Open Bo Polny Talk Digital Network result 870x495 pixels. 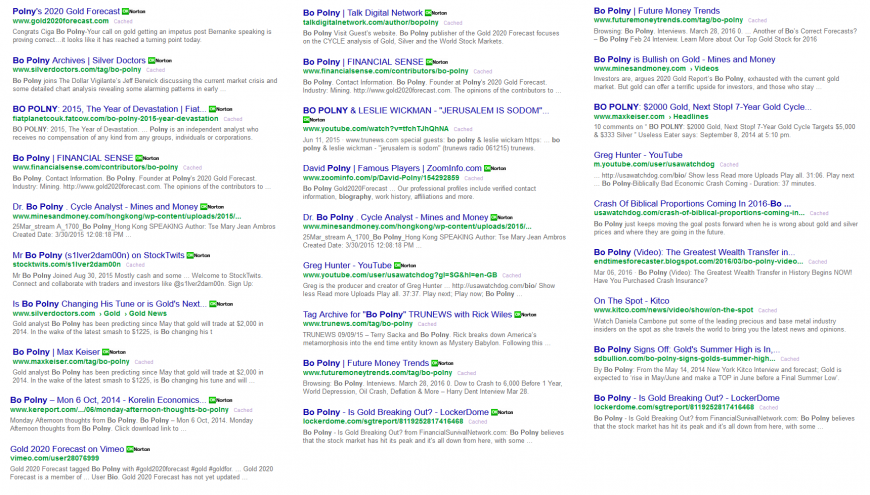(363, 13)
